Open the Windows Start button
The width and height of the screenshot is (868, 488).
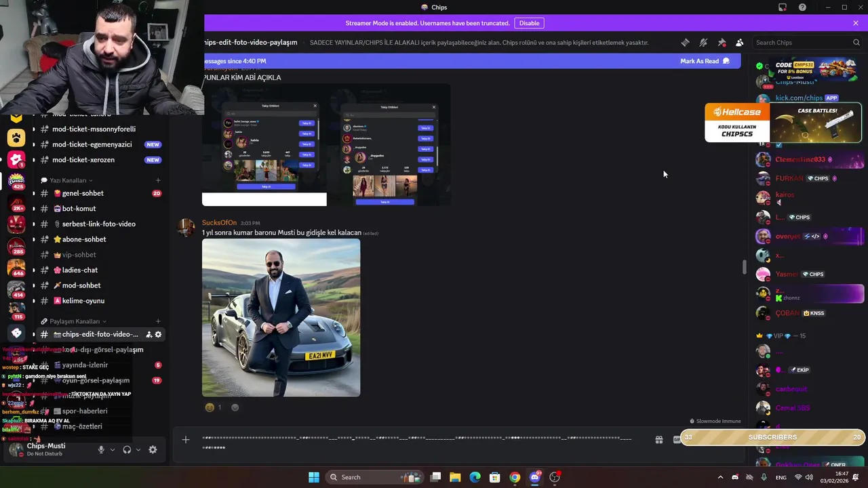[314, 477]
